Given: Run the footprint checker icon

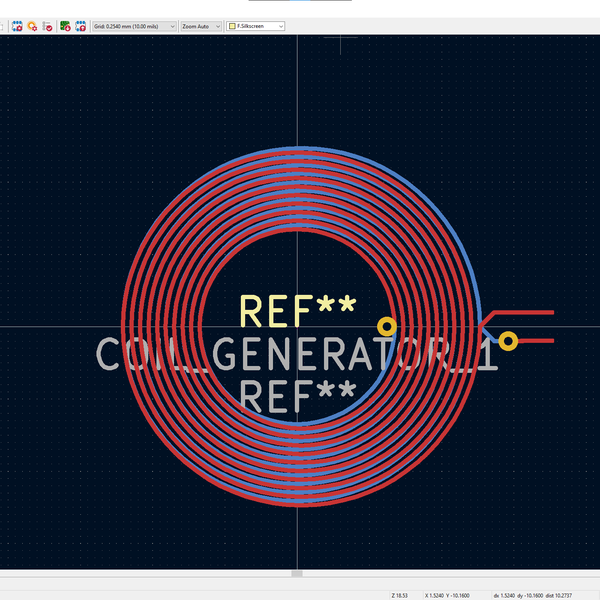Looking at the screenshot, I should click(x=47, y=26).
